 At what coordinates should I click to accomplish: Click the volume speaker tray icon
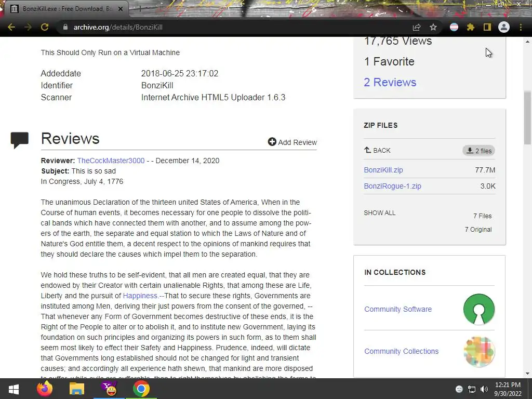[x=484, y=389]
